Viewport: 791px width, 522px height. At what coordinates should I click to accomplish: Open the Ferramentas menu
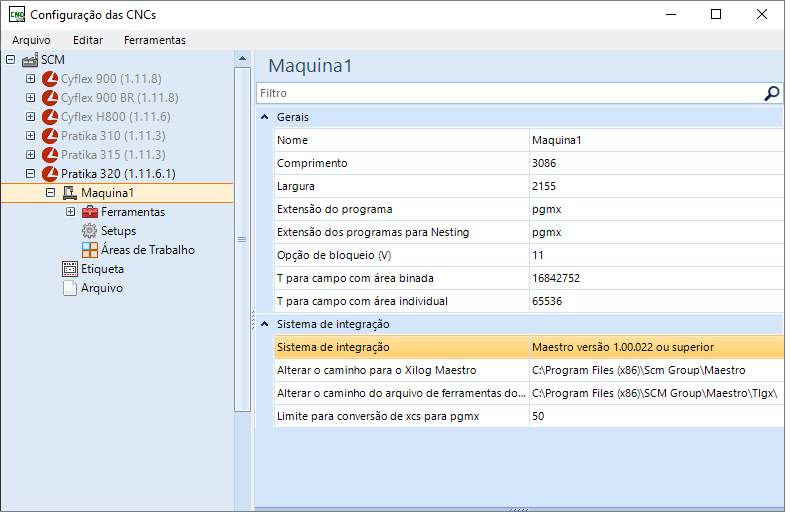tap(155, 40)
